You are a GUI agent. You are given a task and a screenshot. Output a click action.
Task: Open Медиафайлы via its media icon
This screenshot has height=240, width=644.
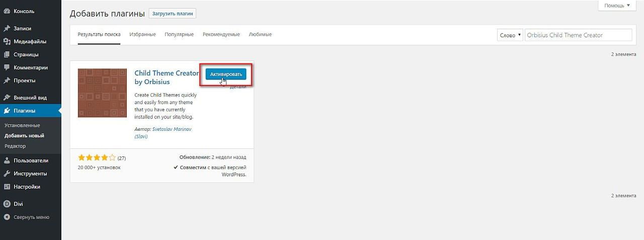point(7,42)
